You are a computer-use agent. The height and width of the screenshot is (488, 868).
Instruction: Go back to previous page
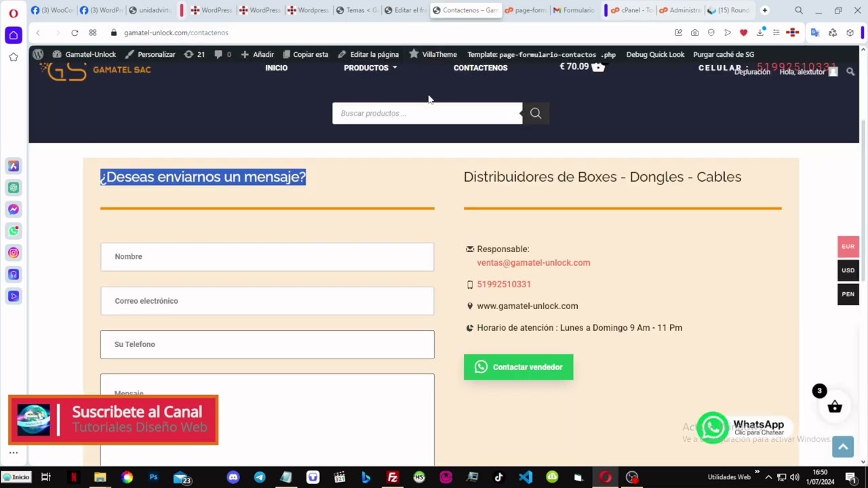(x=38, y=33)
